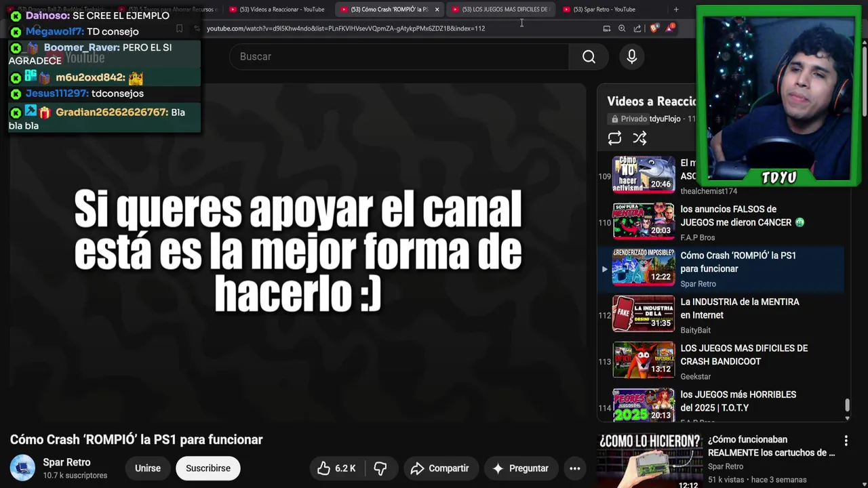Click the BaityBait channel name

(x=695, y=331)
